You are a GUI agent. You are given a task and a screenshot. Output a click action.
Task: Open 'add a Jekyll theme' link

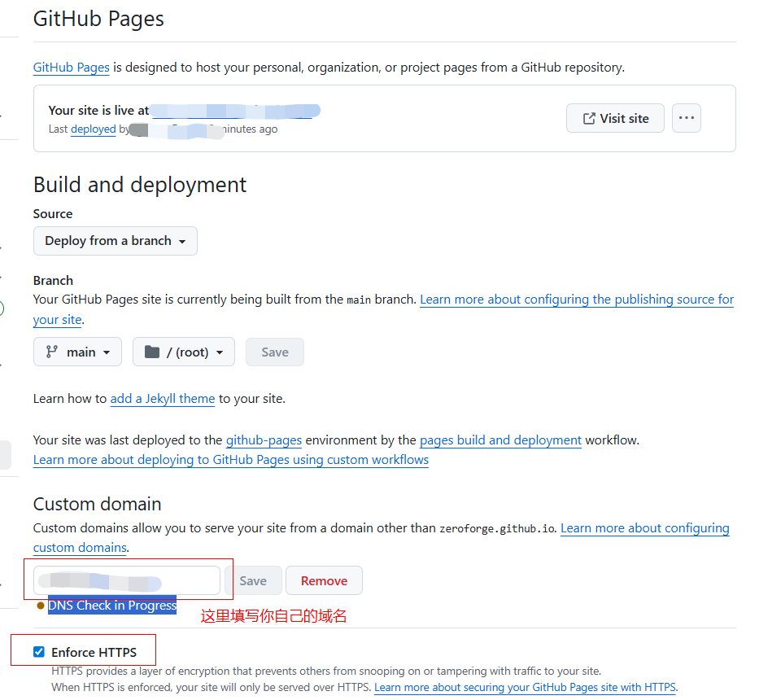coord(163,399)
